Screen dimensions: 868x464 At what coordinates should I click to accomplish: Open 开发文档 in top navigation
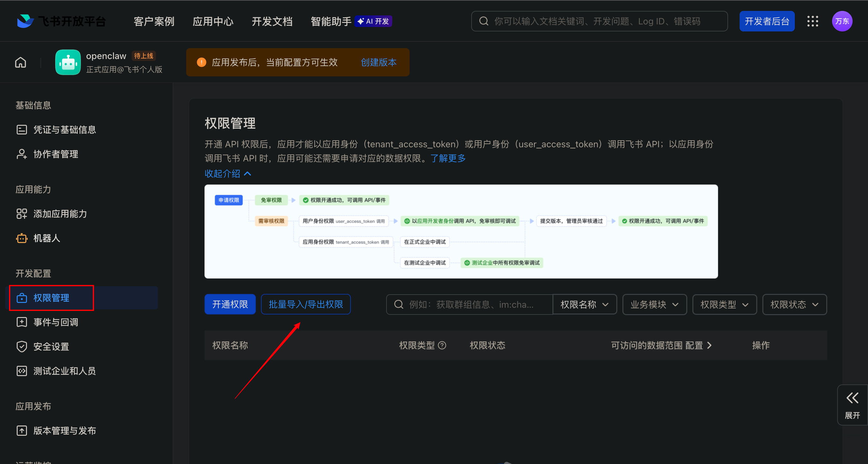click(272, 21)
